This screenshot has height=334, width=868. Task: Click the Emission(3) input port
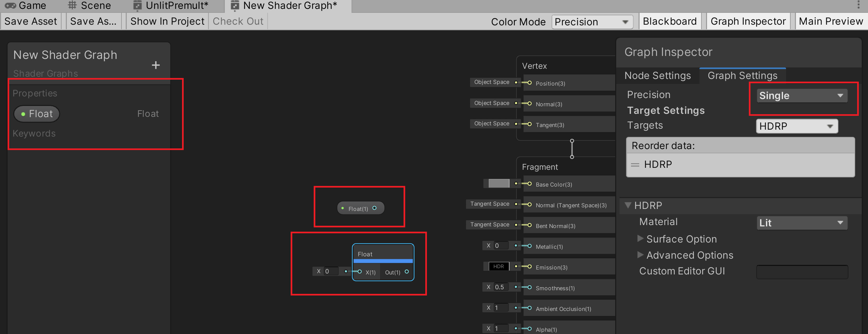coord(529,267)
